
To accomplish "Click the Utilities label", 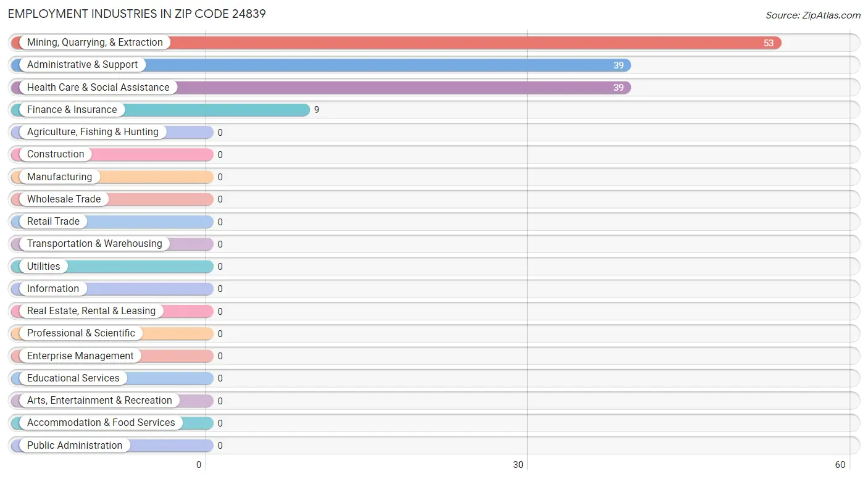I will click(44, 267).
